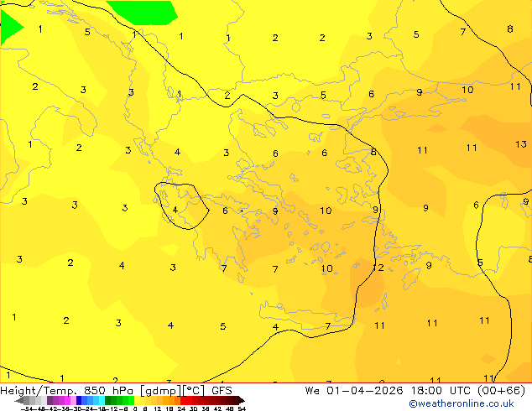Pick the bright red swatch above legend value 24
532x411 pixels.
click(183, 400)
